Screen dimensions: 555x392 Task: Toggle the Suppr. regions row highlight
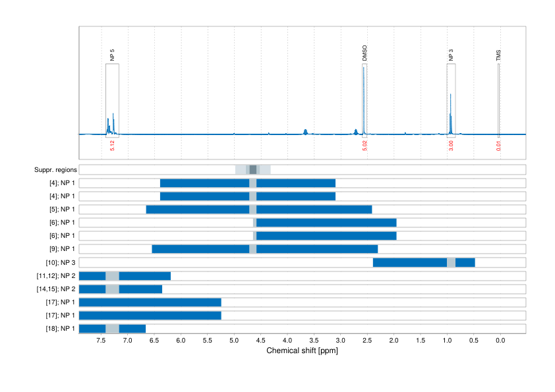(56, 169)
